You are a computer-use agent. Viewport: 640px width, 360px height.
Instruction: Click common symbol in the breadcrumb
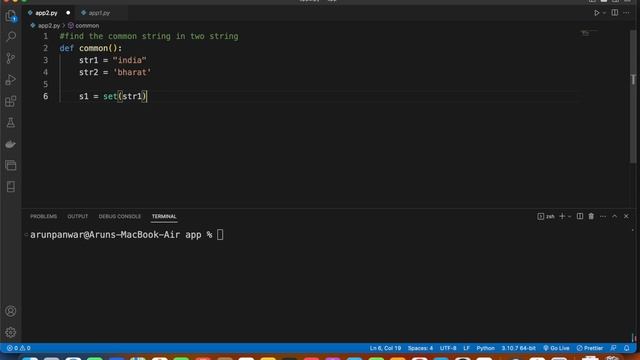pos(87,26)
